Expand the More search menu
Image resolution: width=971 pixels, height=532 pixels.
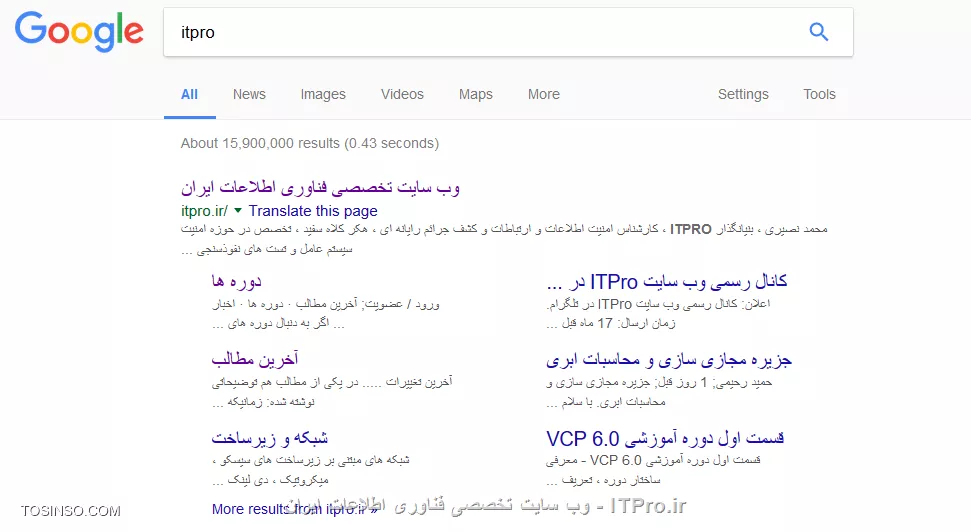(x=544, y=94)
